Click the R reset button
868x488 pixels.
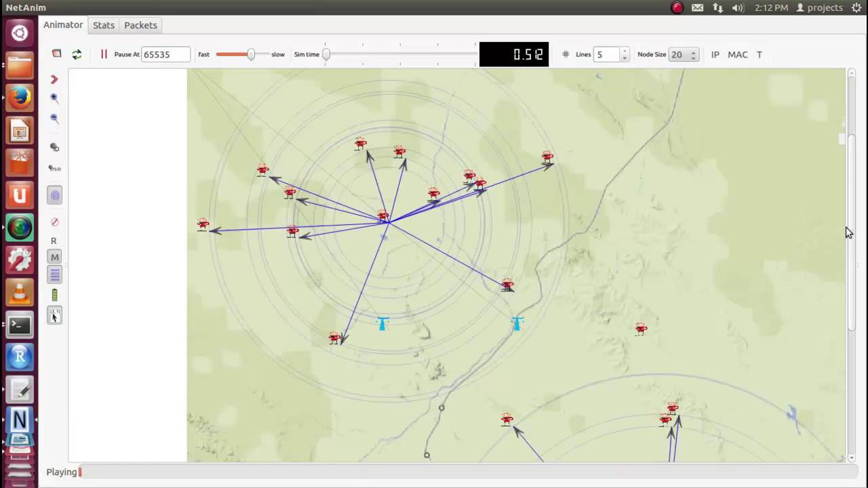click(54, 241)
